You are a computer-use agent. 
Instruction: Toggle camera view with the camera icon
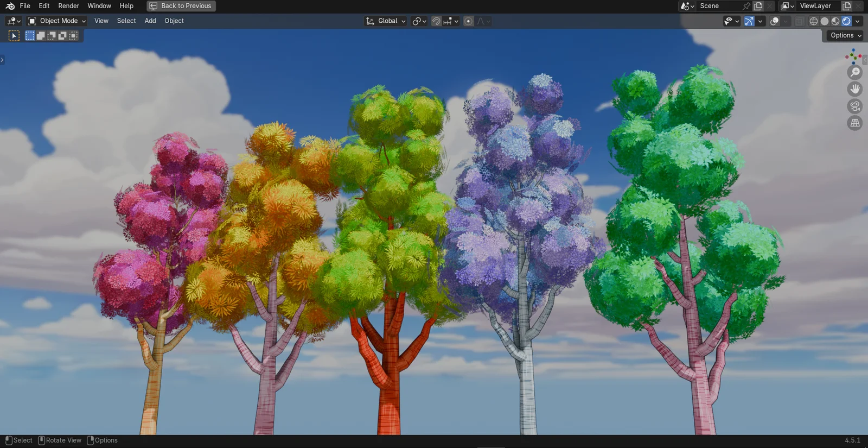pyautogui.click(x=855, y=106)
